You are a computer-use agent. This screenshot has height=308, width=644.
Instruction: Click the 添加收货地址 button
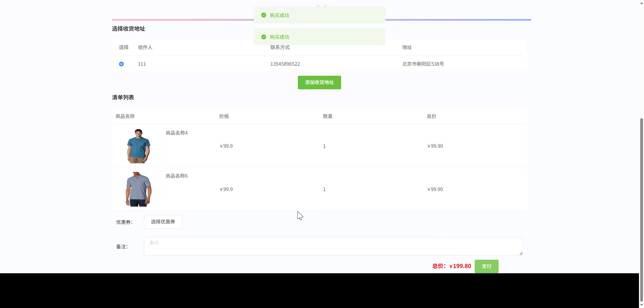pyautogui.click(x=319, y=83)
